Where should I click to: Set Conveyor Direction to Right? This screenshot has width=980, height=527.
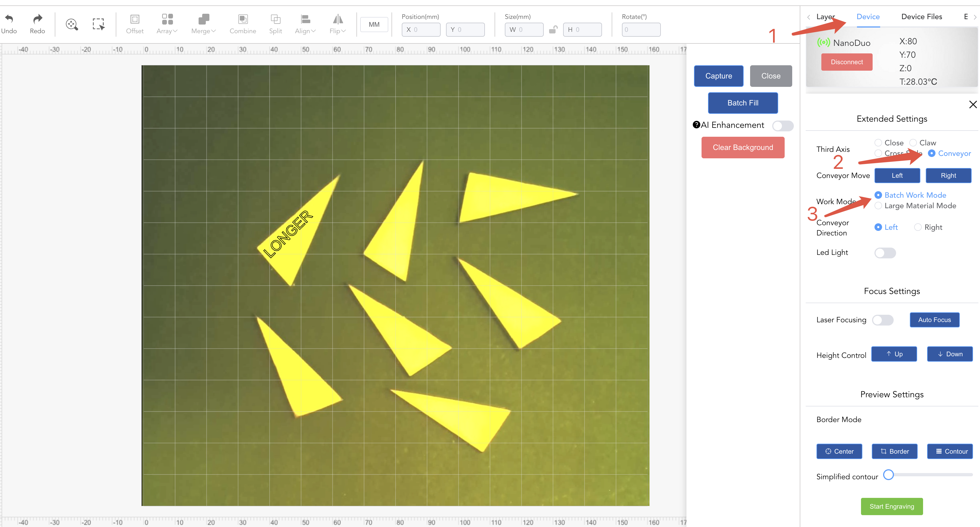928,227
